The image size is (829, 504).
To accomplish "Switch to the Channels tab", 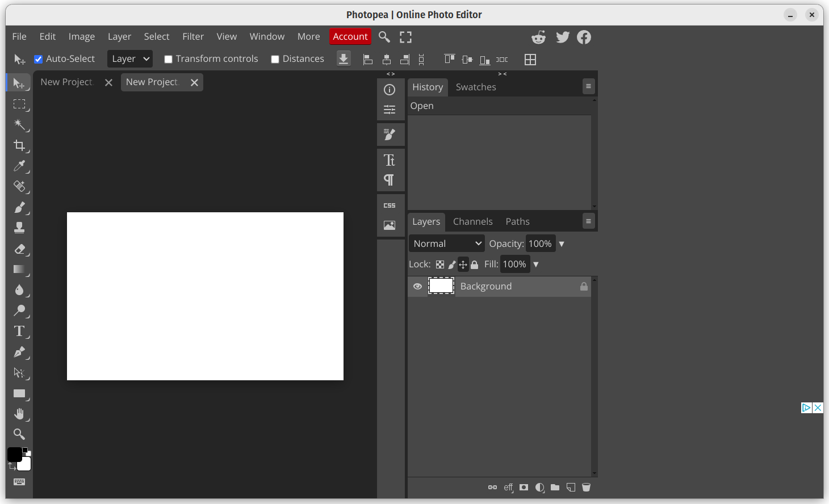I will click(x=473, y=221).
